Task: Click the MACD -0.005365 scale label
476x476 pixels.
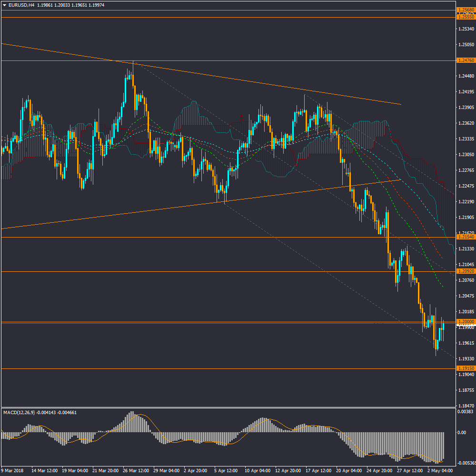Action: click(x=465, y=463)
